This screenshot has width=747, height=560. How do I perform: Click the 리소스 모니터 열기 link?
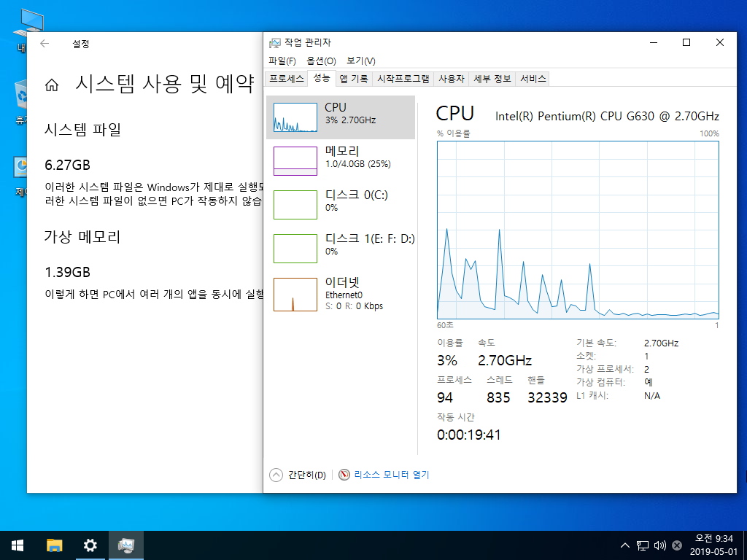(392, 475)
